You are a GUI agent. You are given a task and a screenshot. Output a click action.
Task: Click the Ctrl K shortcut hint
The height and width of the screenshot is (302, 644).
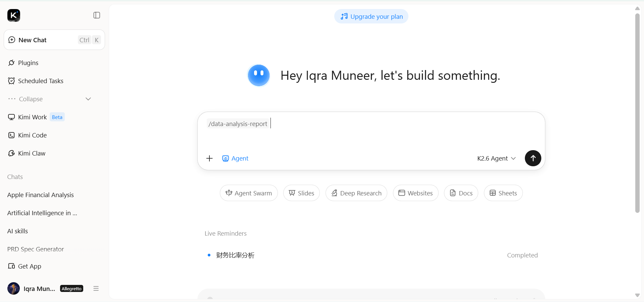[89, 40]
